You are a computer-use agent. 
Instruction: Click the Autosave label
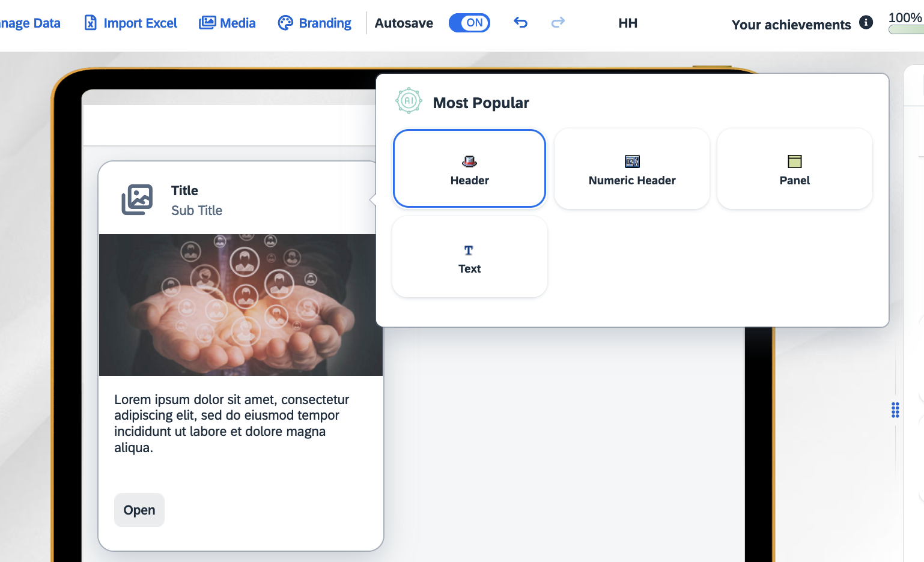pyautogui.click(x=404, y=23)
